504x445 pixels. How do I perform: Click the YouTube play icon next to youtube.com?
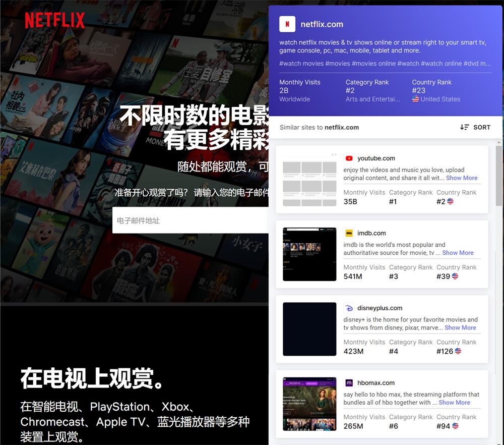pyautogui.click(x=348, y=158)
